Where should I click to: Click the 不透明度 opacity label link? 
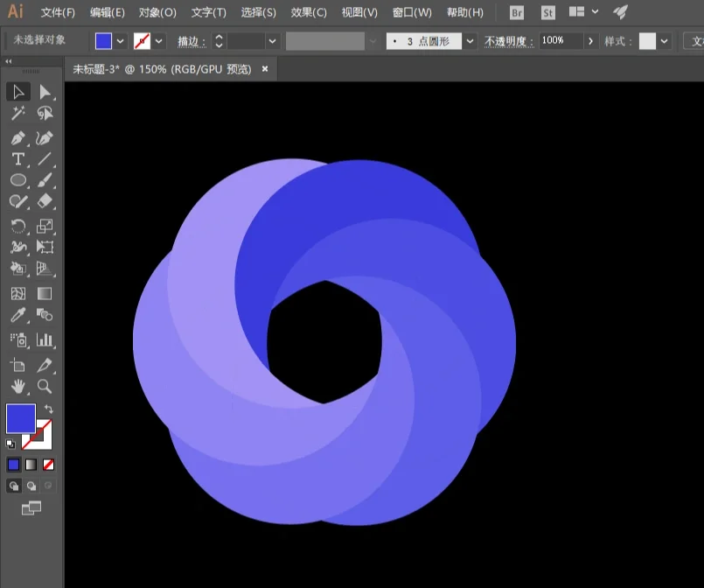coord(509,41)
